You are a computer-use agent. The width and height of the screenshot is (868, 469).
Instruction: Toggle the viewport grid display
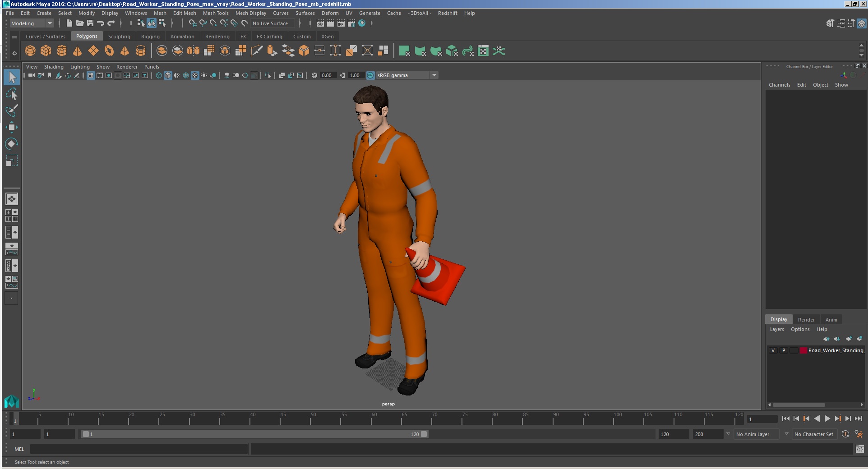pyautogui.click(x=91, y=75)
